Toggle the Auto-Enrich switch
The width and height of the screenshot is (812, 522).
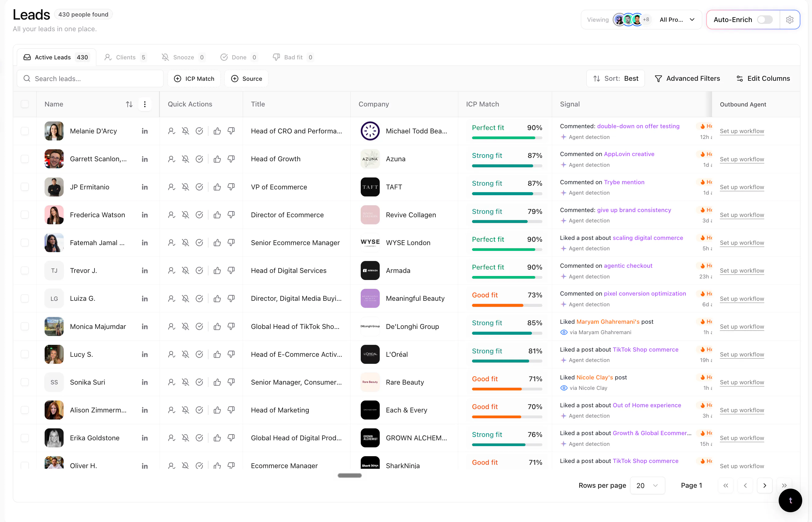coord(765,20)
